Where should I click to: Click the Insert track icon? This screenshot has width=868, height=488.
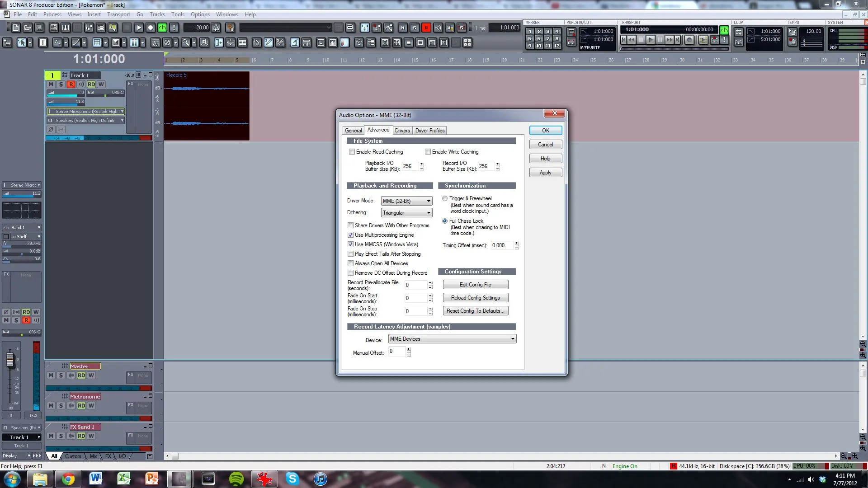click(7, 42)
